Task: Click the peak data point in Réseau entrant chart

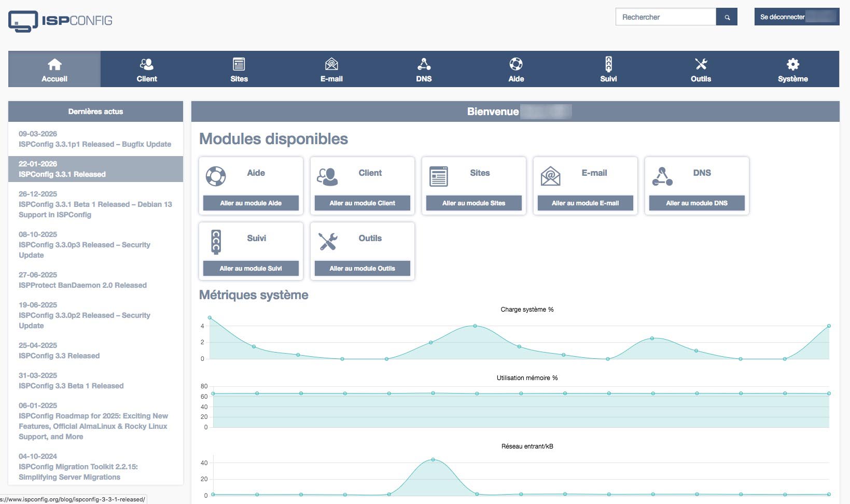Action: [x=433, y=459]
